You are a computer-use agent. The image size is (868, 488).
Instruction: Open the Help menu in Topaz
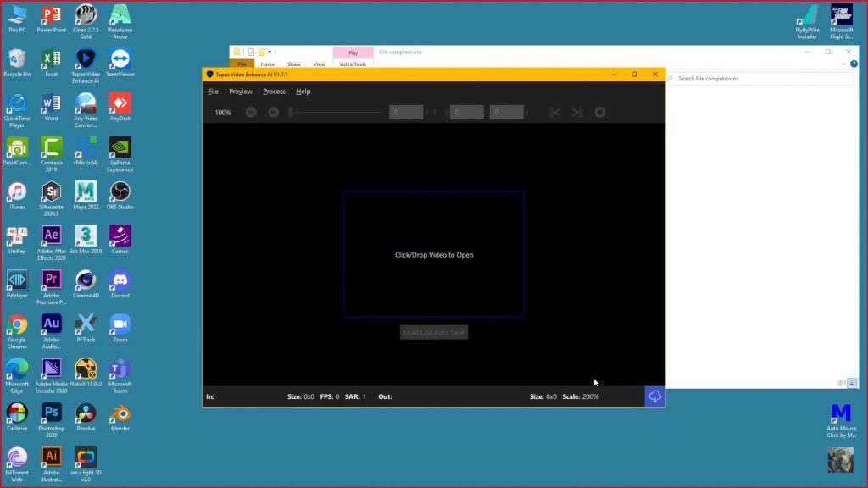click(303, 91)
